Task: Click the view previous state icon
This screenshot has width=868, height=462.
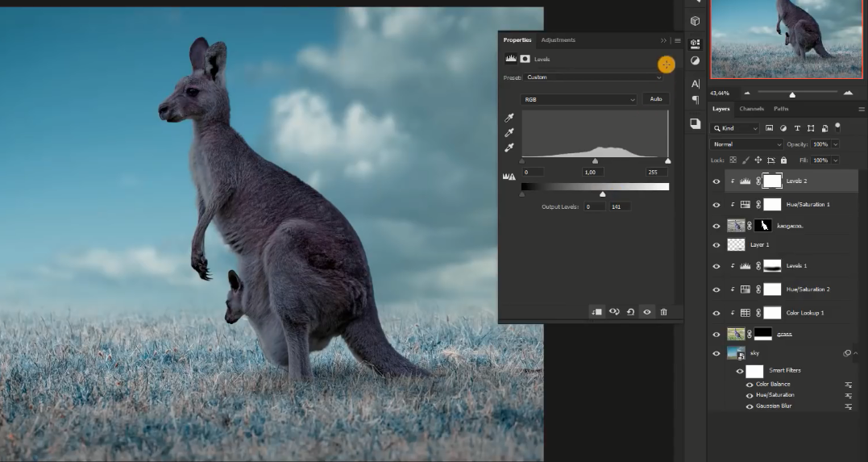Action: pyautogui.click(x=614, y=312)
